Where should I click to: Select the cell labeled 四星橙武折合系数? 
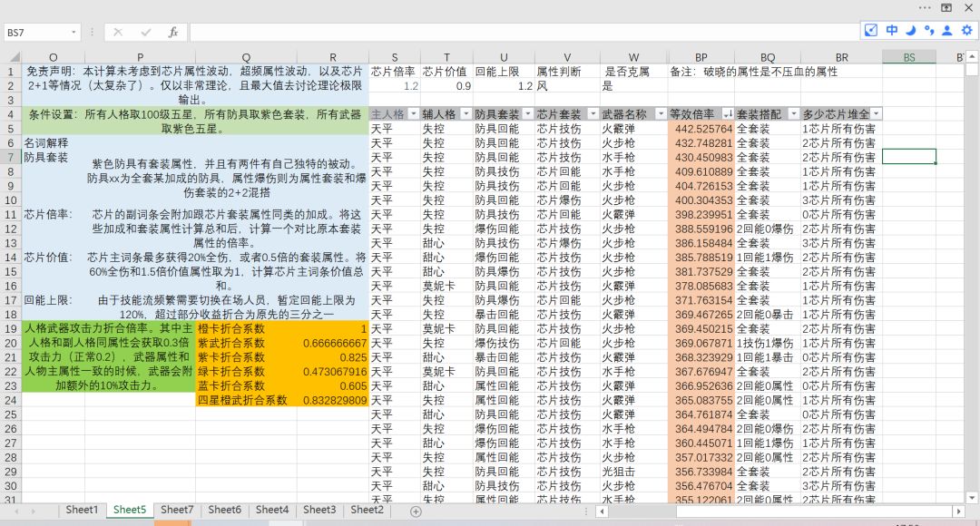(246, 400)
